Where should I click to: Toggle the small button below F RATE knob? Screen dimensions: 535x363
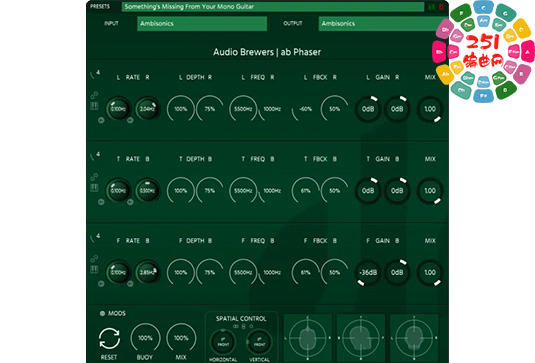coord(101,284)
